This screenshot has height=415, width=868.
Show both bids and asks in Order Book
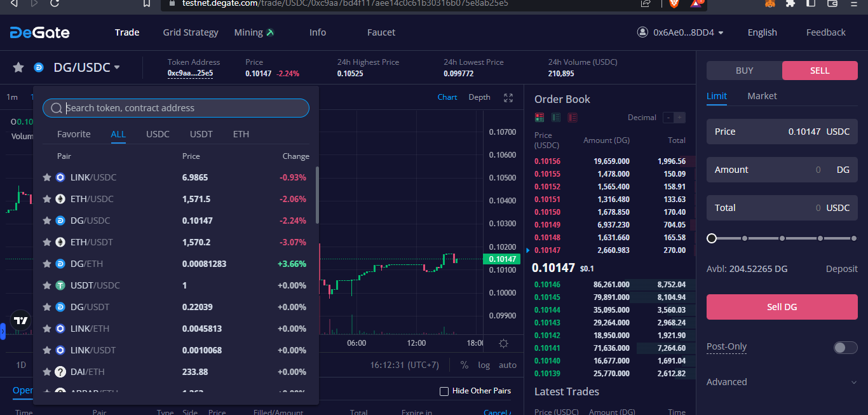(539, 118)
